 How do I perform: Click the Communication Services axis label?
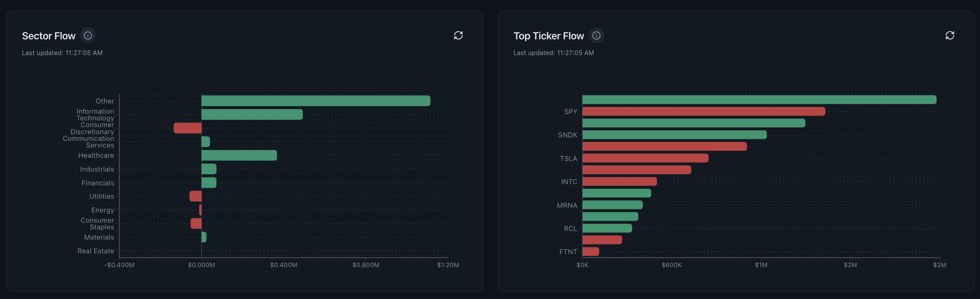tap(89, 142)
